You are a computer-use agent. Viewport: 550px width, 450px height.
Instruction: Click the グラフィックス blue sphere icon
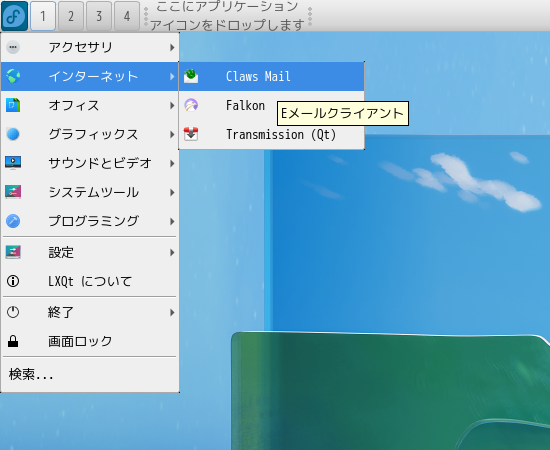(x=13, y=134)
